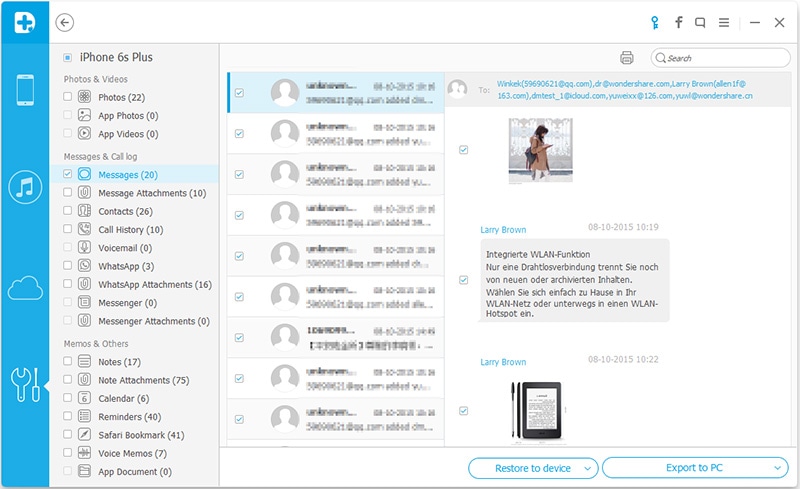Click the App Photos category icon

[84, 115]
